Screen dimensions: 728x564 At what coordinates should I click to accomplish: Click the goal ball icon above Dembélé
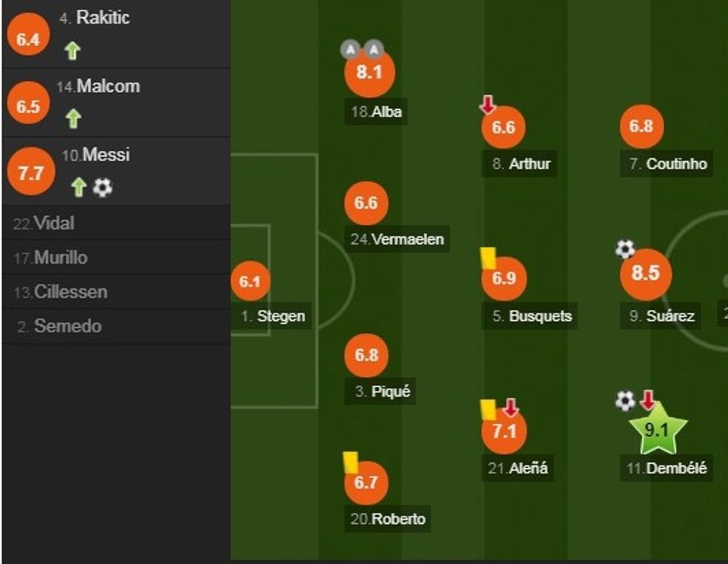coord(625,401)
